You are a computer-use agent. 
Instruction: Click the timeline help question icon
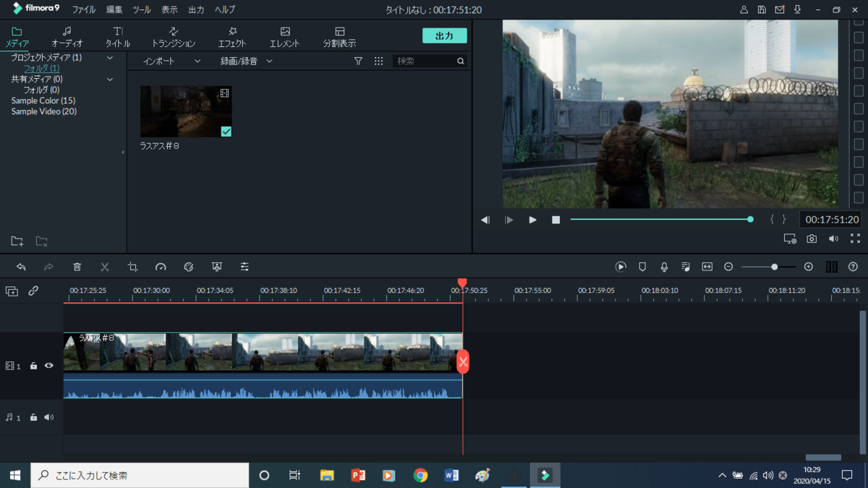tap(853, 267)
